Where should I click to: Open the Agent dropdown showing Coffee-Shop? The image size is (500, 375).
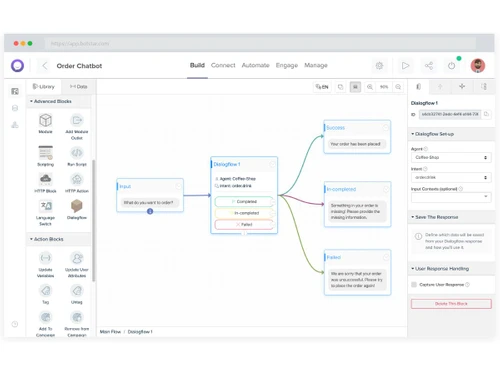(x=451, y=157)
